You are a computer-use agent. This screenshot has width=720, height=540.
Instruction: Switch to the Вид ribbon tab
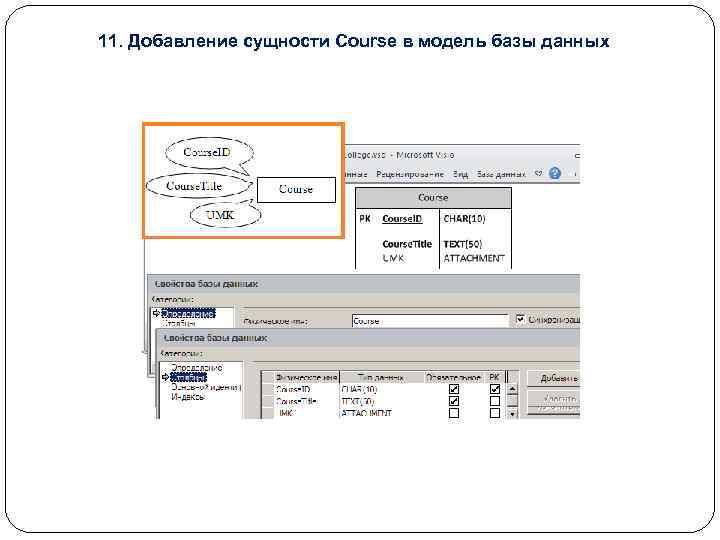pyautogui.click(x=460, y=174)
